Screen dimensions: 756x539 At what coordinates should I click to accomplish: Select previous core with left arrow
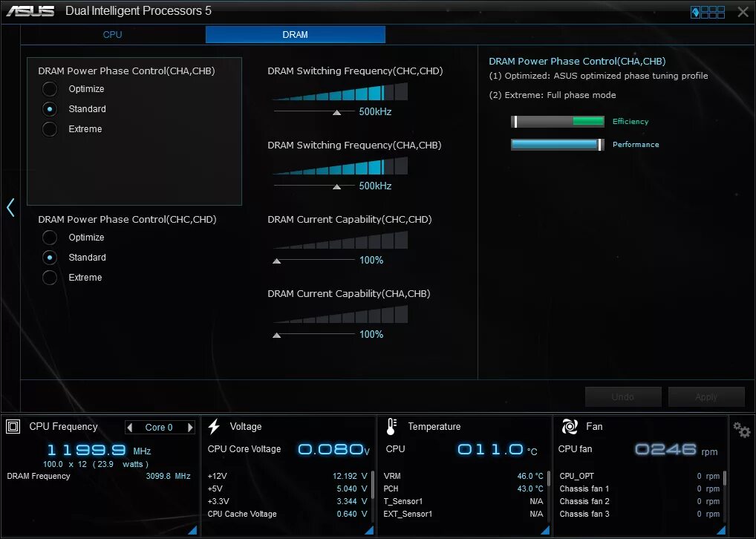(130, 427)
